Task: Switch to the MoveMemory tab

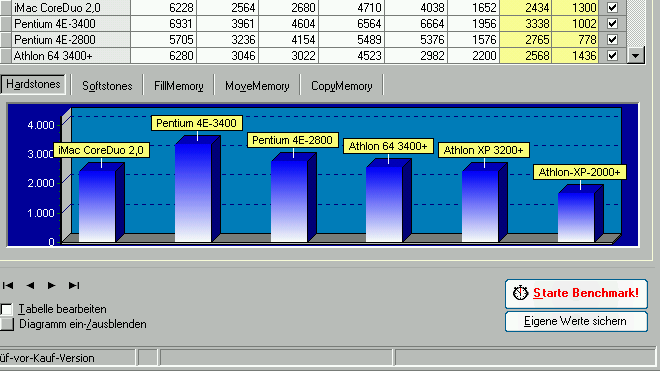Action: pyautogui.click(x=257, y=86)
